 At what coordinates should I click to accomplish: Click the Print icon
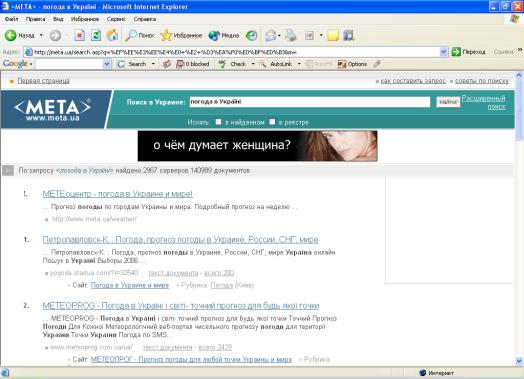[291, 35]
